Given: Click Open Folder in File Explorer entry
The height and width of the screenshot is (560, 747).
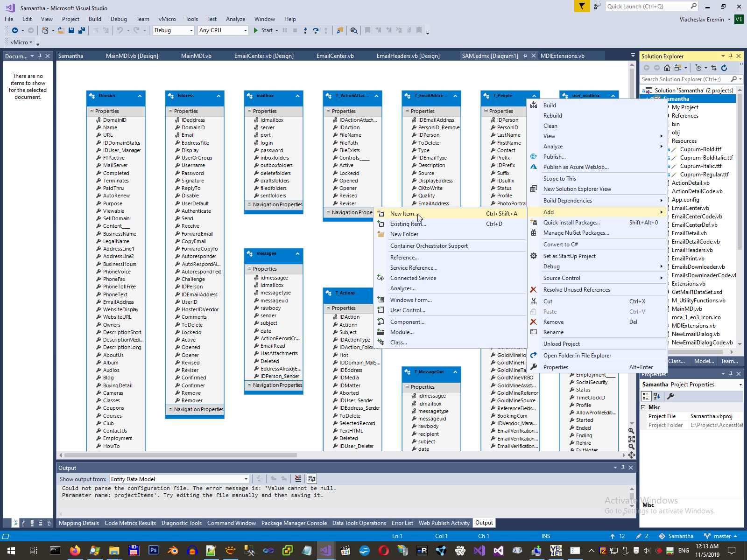Looking at the screenshot, I should click(x=597, y=356).
